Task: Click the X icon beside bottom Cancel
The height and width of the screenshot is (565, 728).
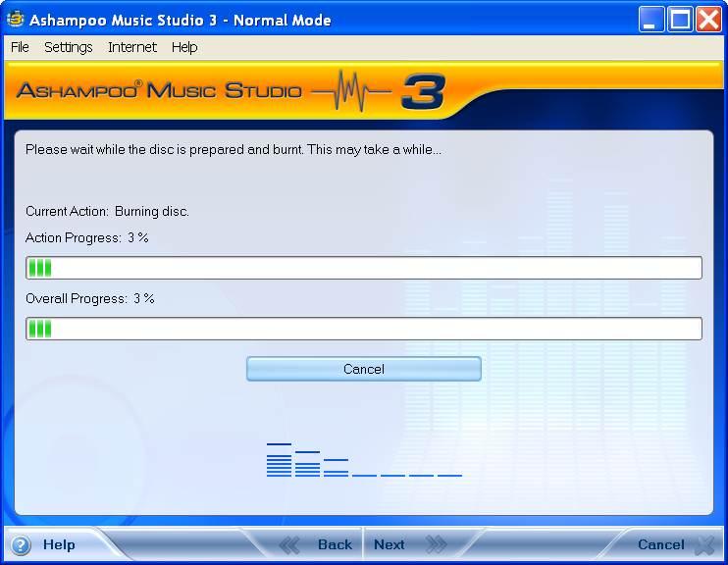Action: tap(703, 545)
